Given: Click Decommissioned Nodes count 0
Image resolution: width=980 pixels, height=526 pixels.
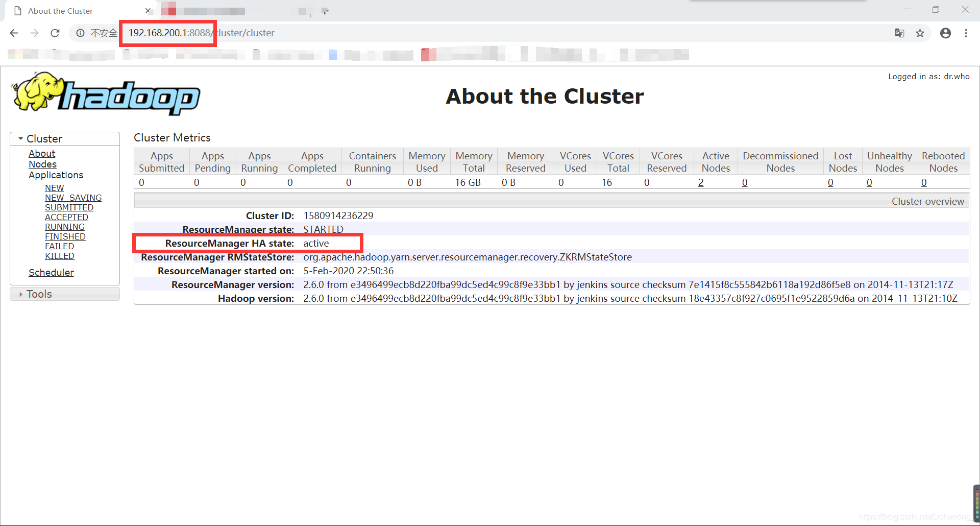Looking at the screenshot, I should pos(745,182).
